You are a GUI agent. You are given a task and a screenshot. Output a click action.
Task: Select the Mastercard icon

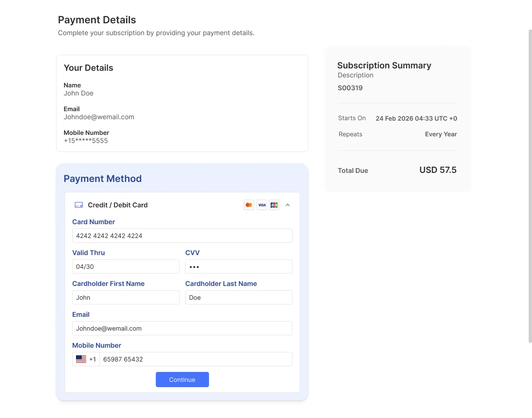tap(249, 205)
